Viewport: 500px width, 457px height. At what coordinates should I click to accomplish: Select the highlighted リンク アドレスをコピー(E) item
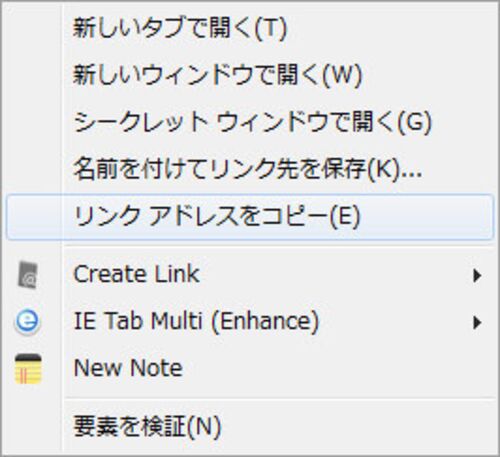249,217
